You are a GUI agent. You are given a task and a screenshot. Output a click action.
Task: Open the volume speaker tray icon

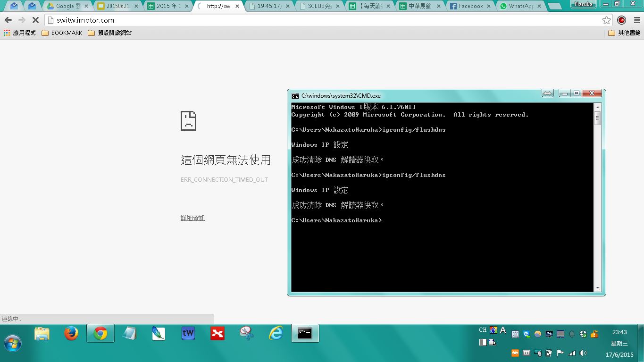tap(583, 353)
